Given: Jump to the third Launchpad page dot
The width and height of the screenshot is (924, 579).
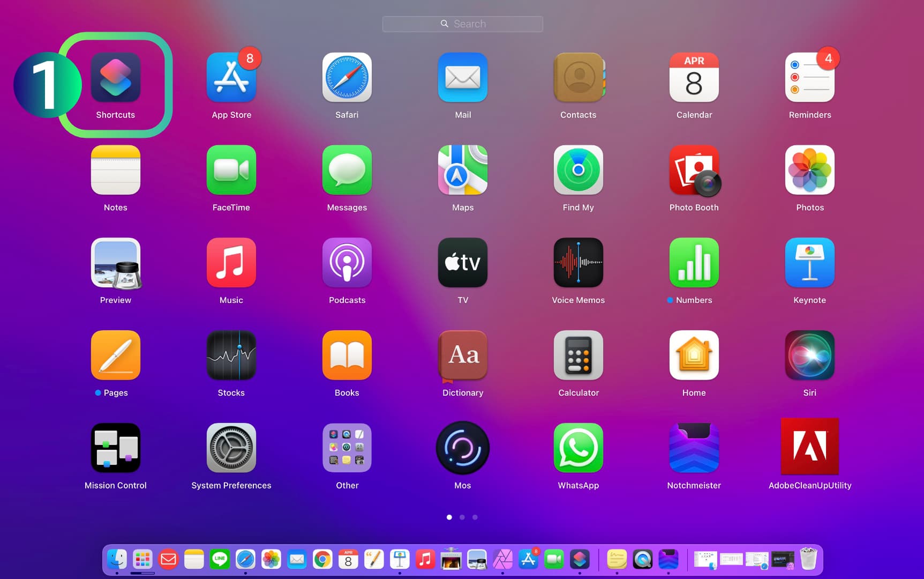Looking at the screenshot, I should pos(475,517).
